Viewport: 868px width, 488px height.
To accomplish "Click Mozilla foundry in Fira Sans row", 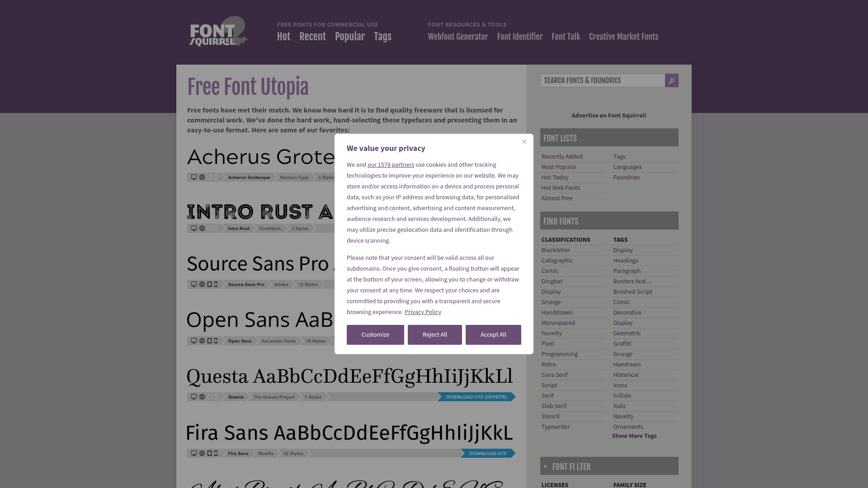I will point(266,453).
